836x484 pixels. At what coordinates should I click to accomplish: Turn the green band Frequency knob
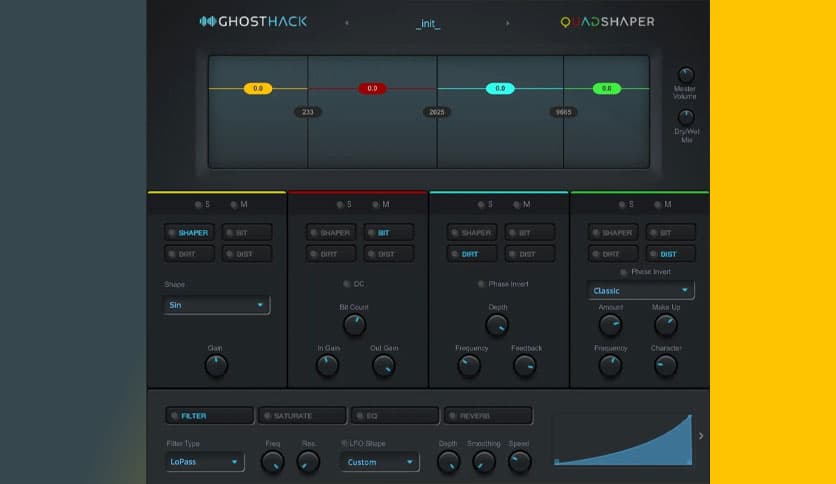click(610, 366)
